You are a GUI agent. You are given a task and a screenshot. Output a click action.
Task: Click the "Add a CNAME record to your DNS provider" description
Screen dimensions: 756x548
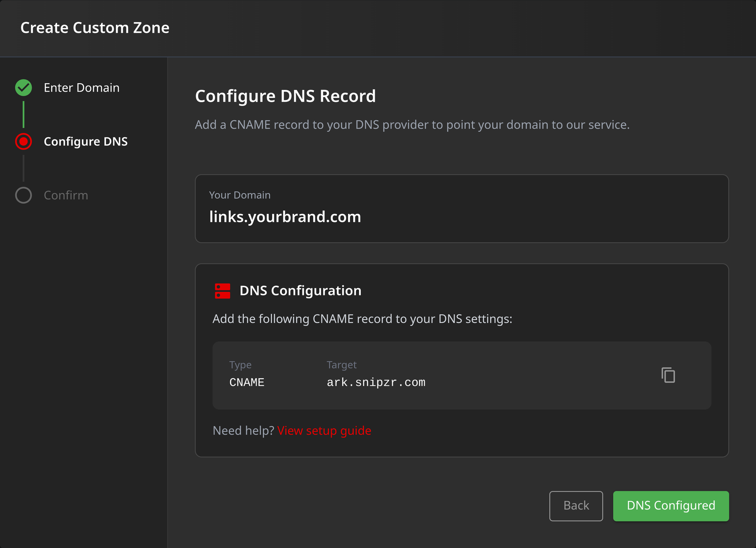click(x=412, y=125)
